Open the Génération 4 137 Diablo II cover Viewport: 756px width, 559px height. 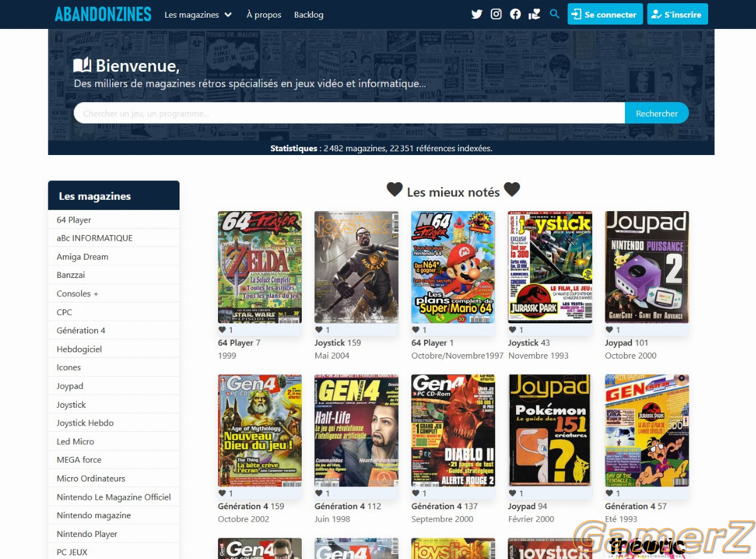click(x=453, y=430)
